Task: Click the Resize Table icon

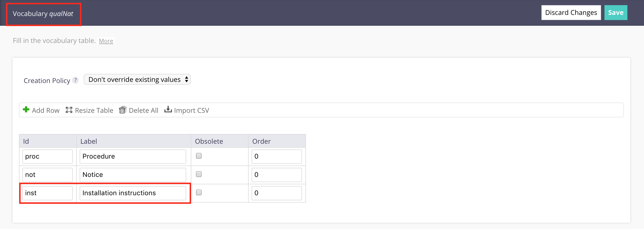Action: [69, 110]
